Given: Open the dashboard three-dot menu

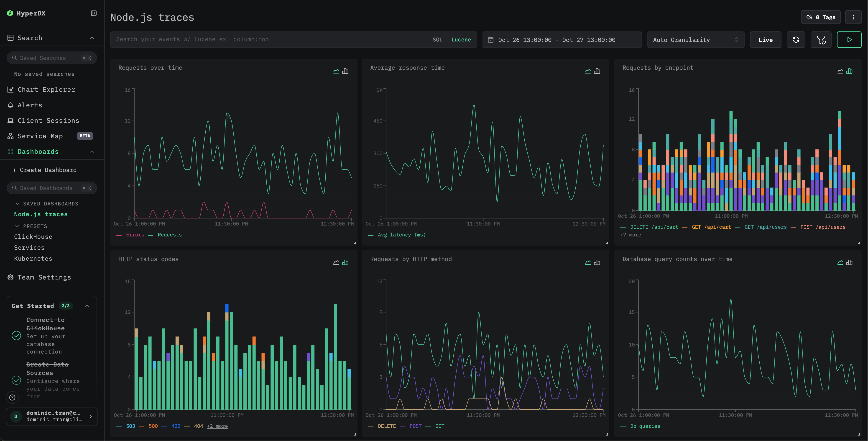Looking at the screenshot, I should coord(853,17).
